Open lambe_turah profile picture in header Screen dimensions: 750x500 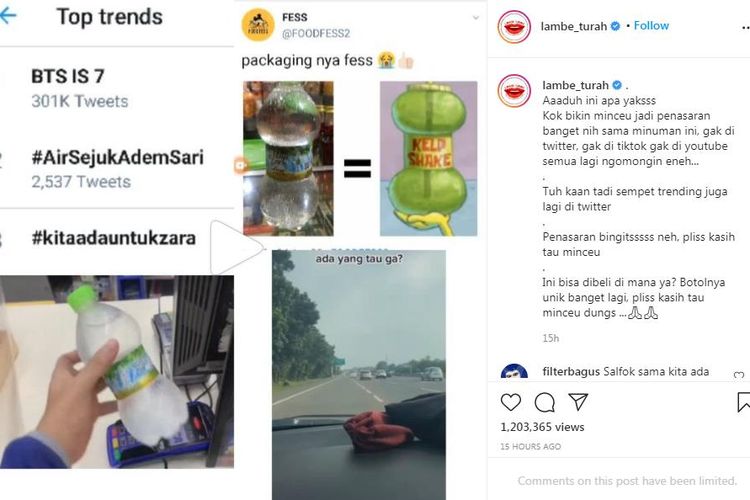(x=514, y=27)
